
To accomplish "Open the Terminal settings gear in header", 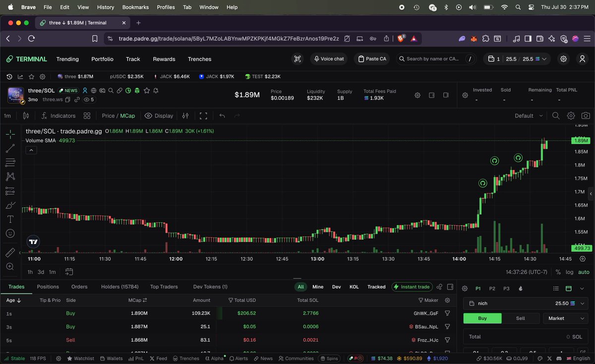I will [564, 59].
